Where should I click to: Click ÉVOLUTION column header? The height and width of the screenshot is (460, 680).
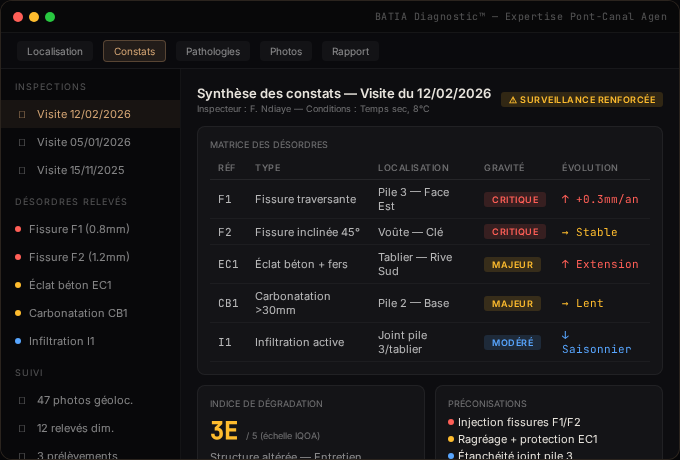point(590,168)
